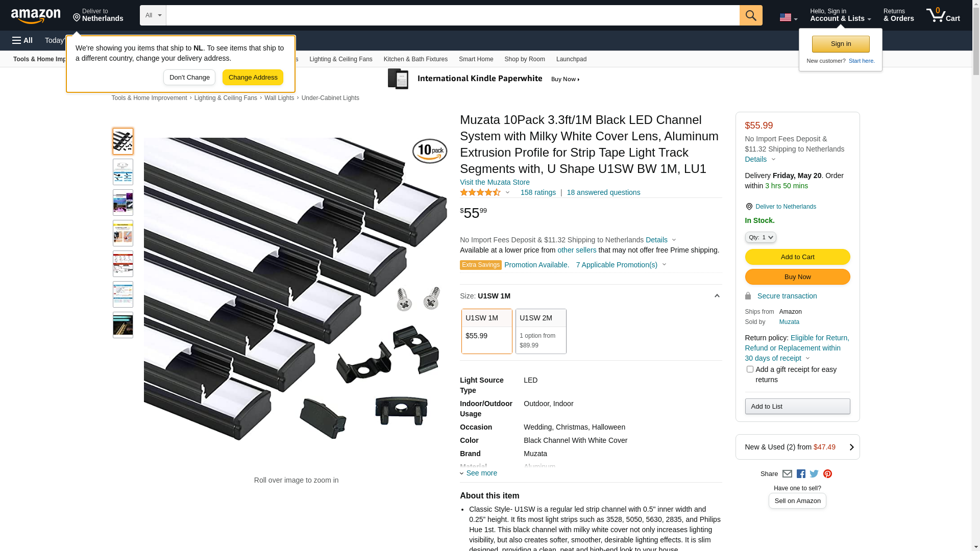Select the U1SW 1M size option
The width and height of the screenshot is (980, 551).
486,331
